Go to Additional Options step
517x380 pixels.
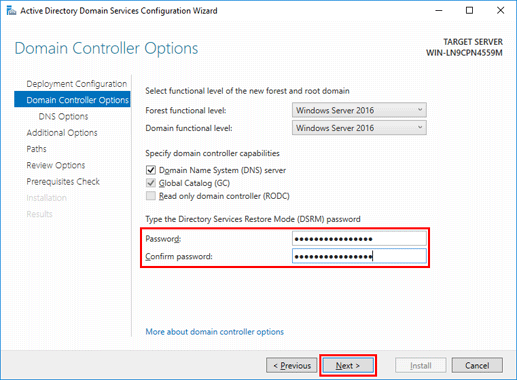(x=62, y=133)
